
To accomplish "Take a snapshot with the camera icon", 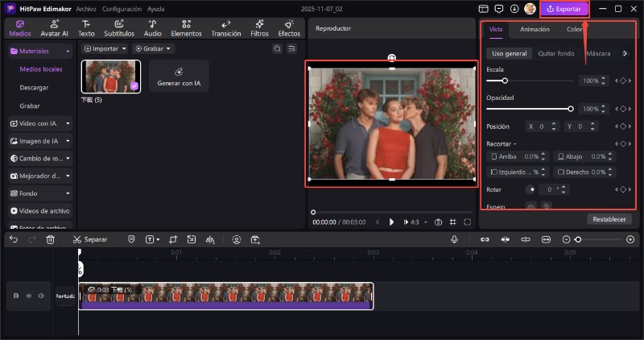I will pyautogui.click(x=438, y=222).
